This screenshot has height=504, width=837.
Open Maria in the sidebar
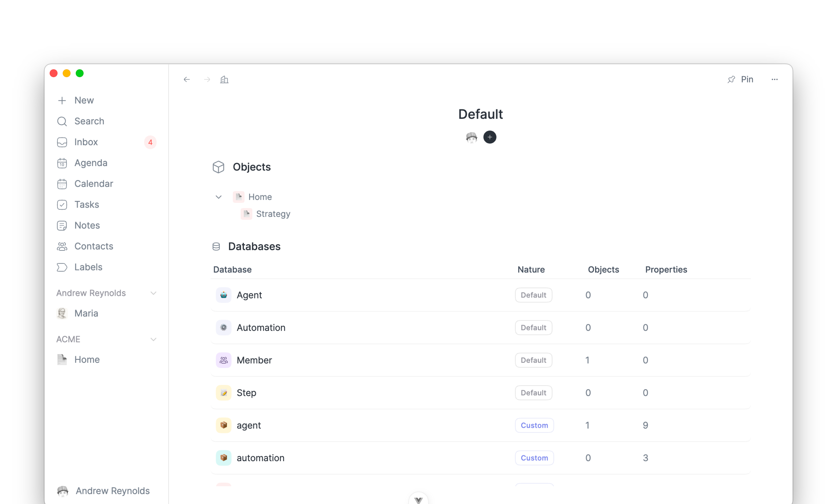pos(86,313)
